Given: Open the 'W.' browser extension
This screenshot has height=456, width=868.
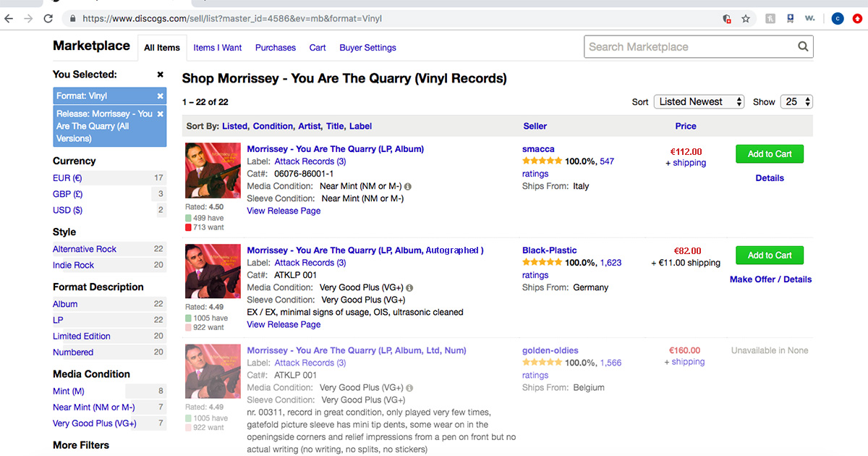Looking at the screenshot, I should pos(810,19).
